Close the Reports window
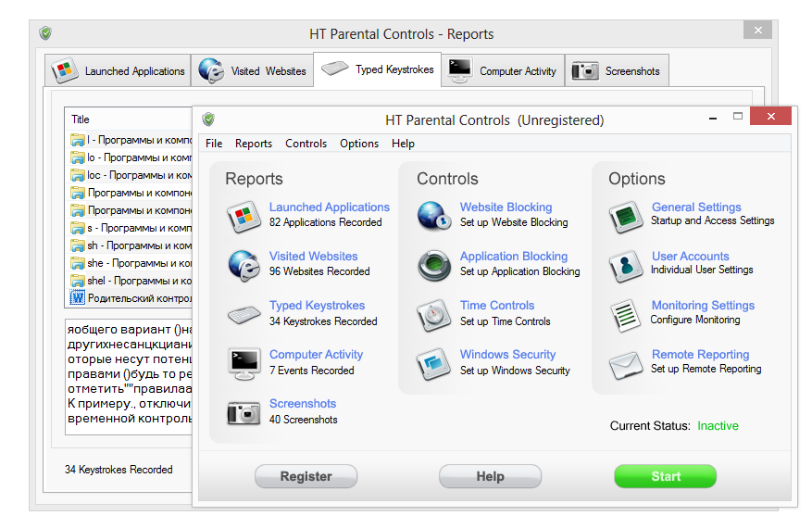 point(757,30)
